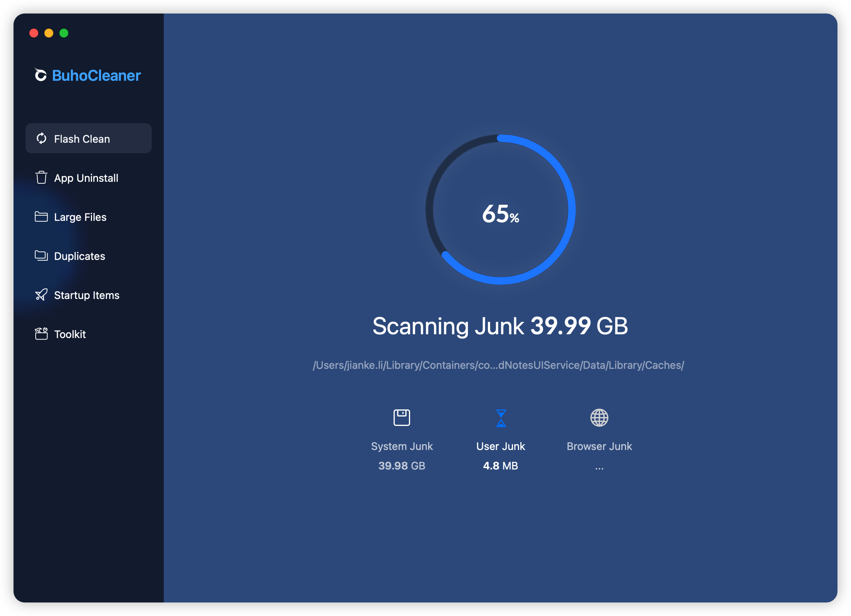Click the Large Files folder icon
Screen dimensions: 851x616
coord(41,217)
